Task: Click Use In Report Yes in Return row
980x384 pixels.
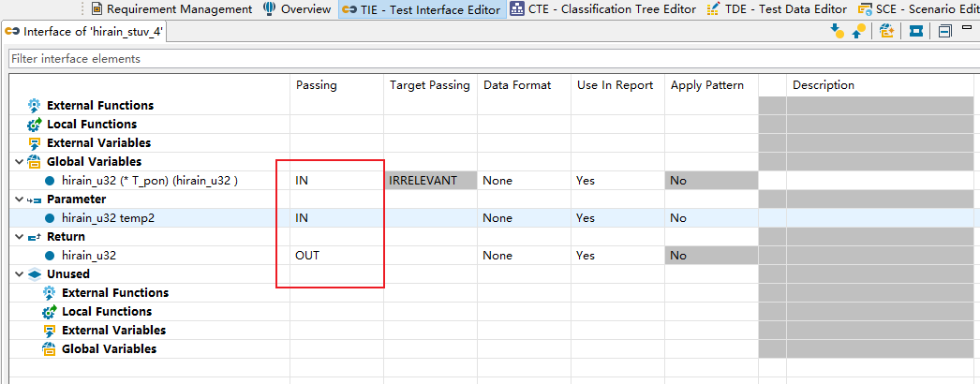Action: click(617, 256)
